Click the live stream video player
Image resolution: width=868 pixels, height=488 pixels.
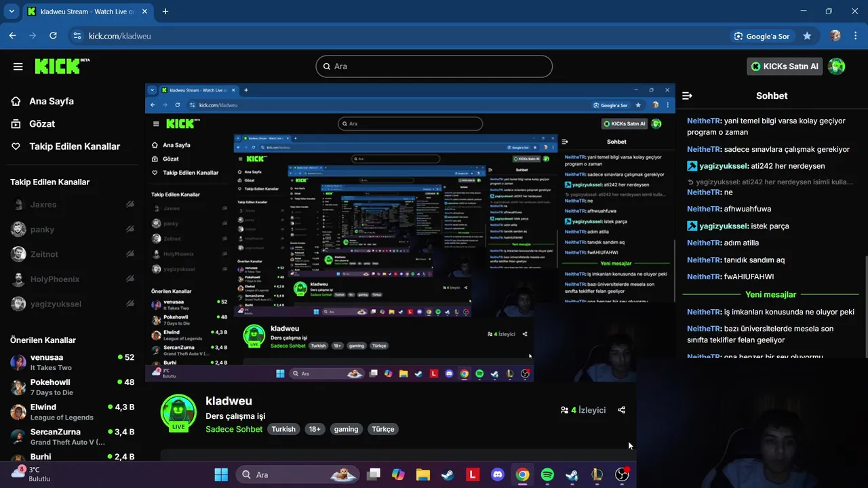pyautogui.click(x=410, y=232)
